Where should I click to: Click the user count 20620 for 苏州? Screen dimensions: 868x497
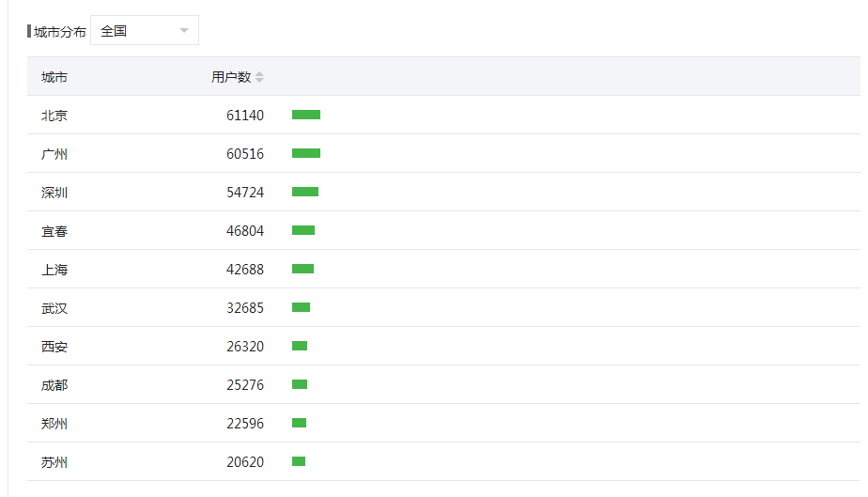(245, 462)
